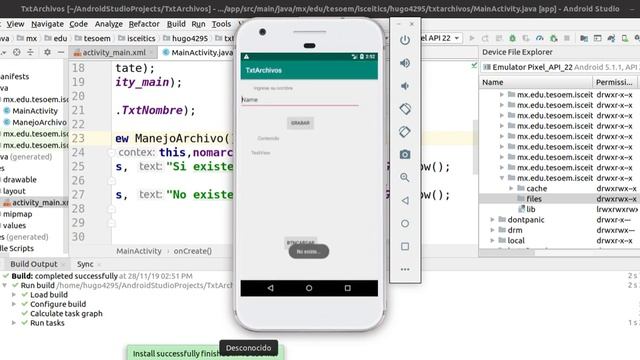This screenshot has width=640, height=360.
Task: Open the View menu
Action: point(15,24)
